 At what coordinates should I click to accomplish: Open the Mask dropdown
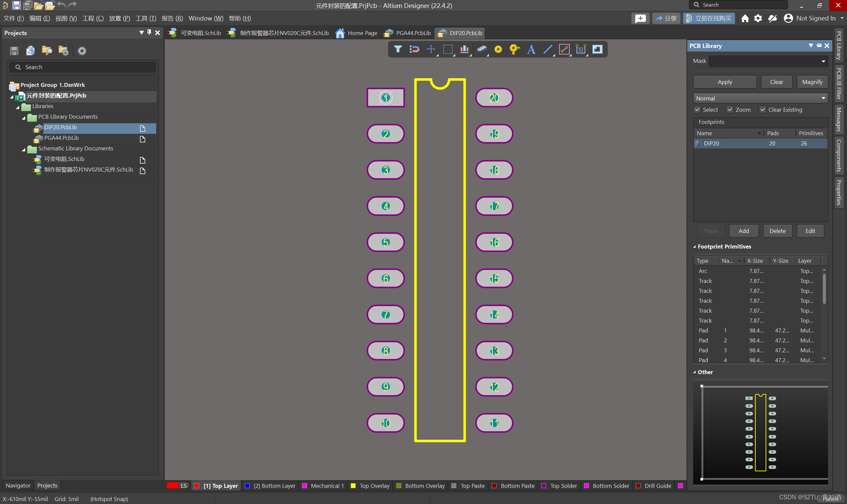click(x=823, y=61)
